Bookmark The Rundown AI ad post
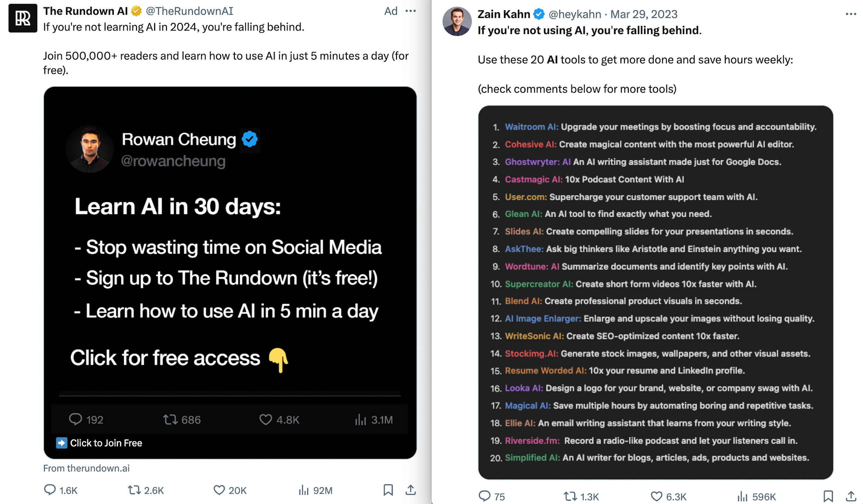The image size is (863, 504). point(388,490)
